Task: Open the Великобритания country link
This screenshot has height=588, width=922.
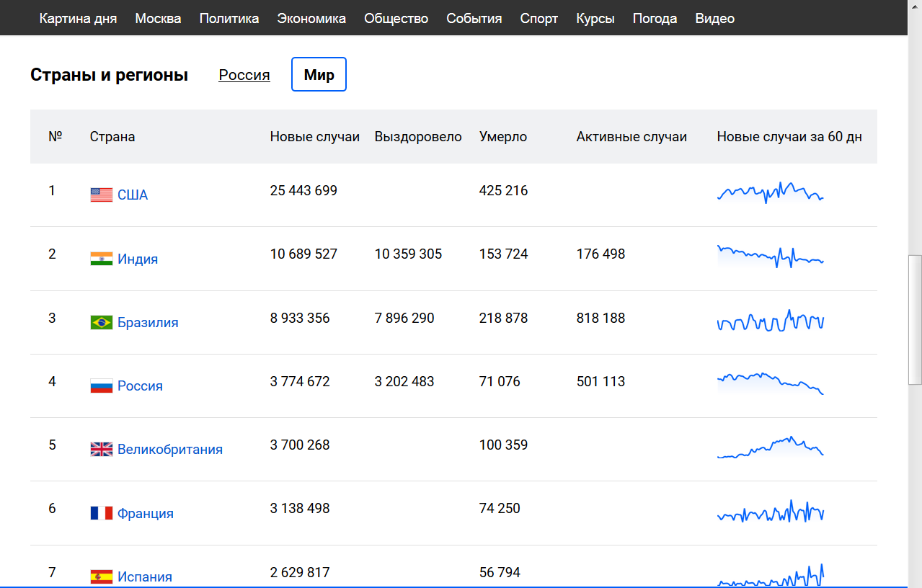Action: pos(170,449)
